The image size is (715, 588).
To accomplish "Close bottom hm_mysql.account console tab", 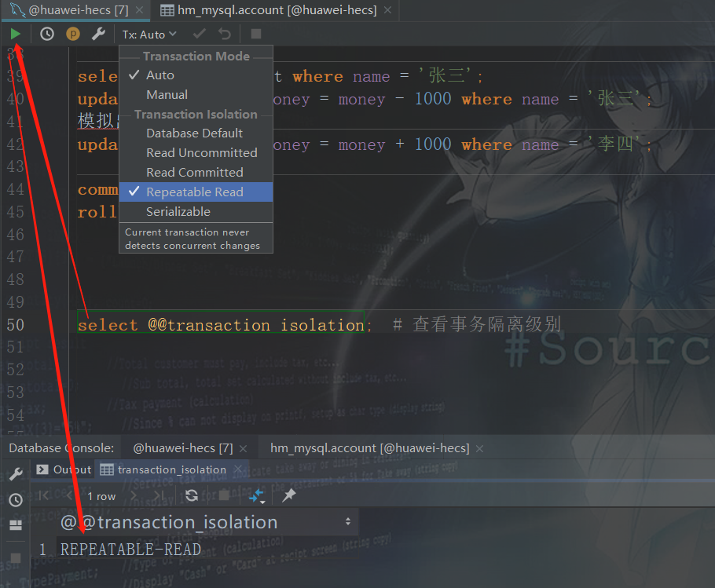I will coord(480,448).
